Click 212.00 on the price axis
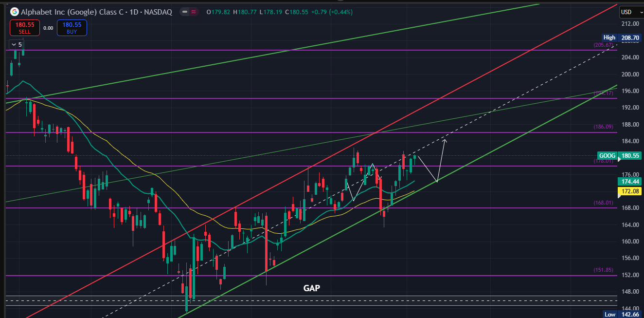This screenshot has width=644, height=318. pyautogui.click(x=630, y=24)
